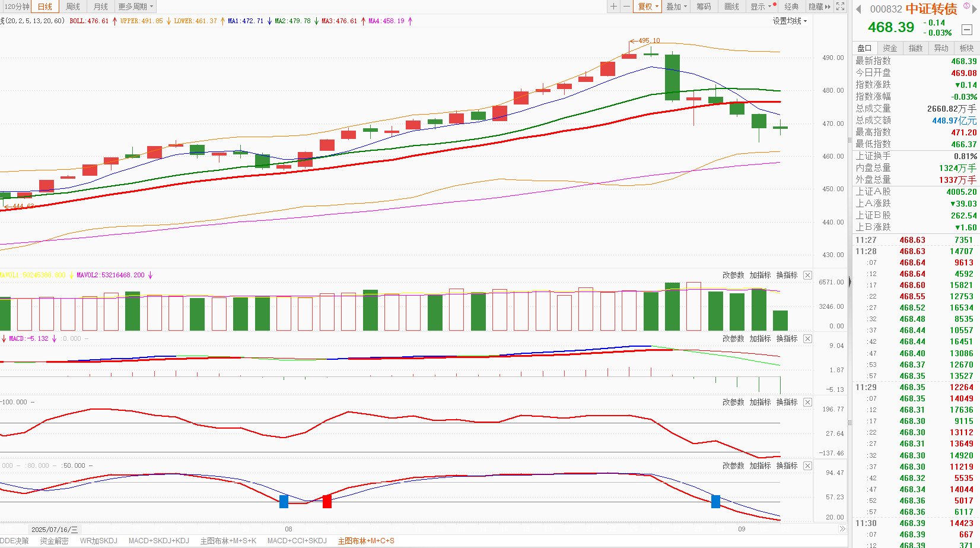
Task: Click 11:30 tick row in trade list
Action: coord(916,523)
